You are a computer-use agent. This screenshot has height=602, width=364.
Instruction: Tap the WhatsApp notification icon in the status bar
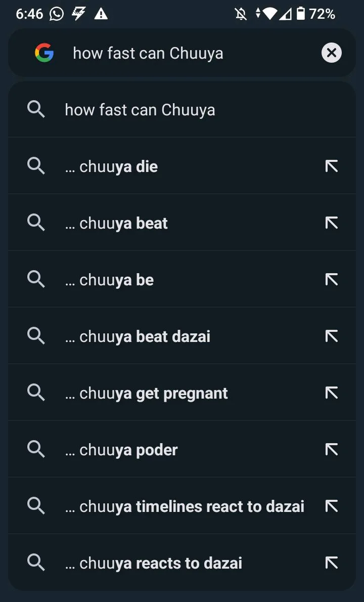coord(57,14)
